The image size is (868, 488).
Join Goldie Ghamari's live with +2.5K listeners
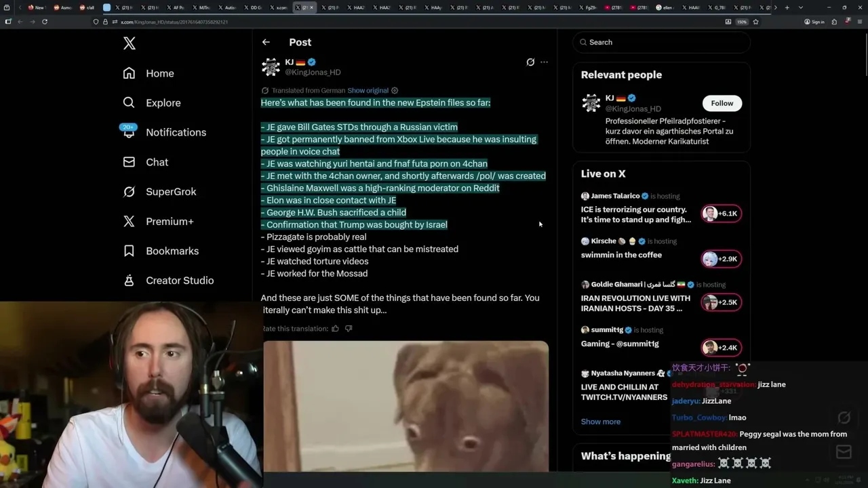tap(722, 302)
